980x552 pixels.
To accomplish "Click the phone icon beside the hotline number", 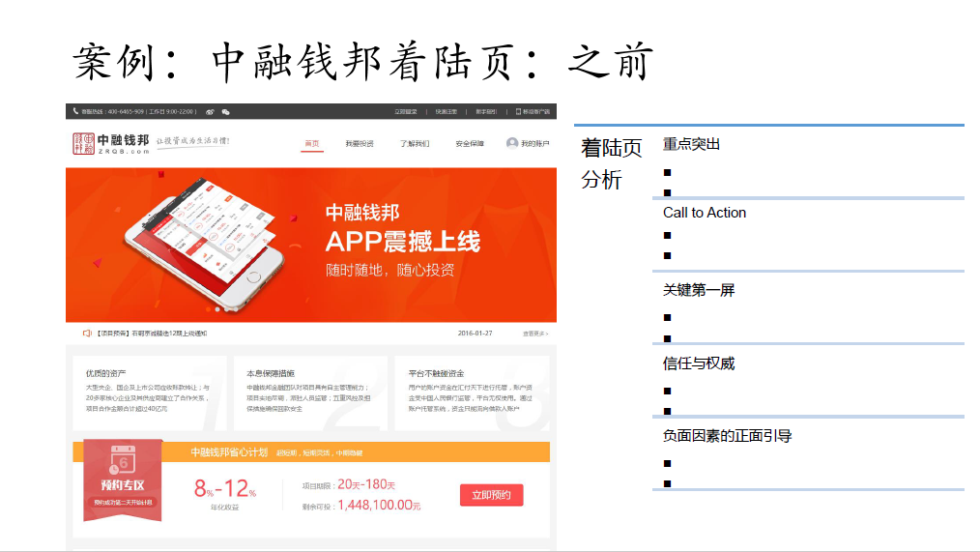I will (x=75, y=111).
